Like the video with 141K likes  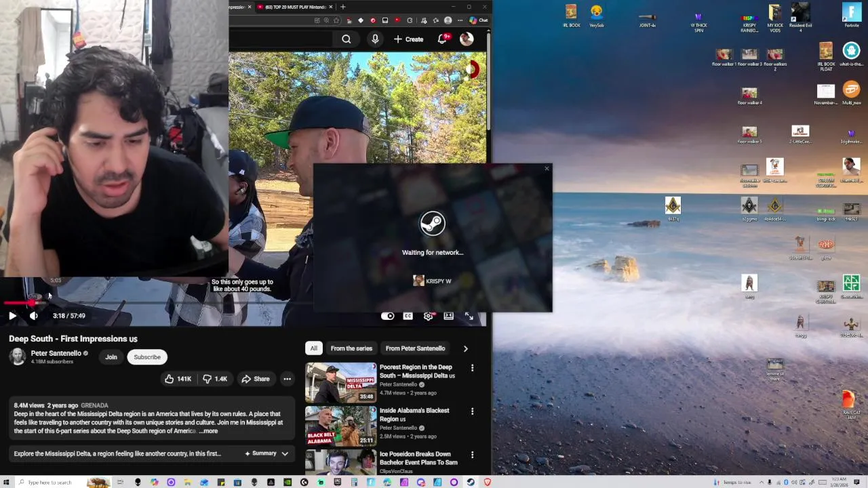178,379
